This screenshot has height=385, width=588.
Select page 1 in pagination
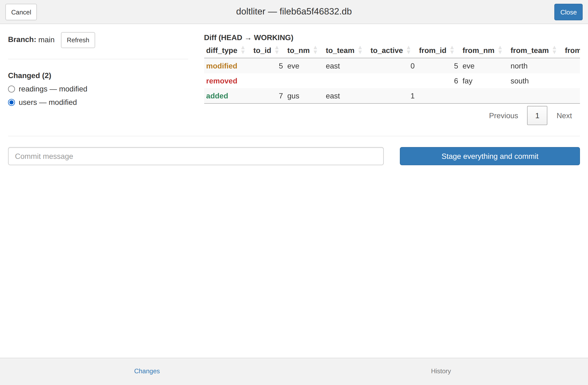[537, 115]
